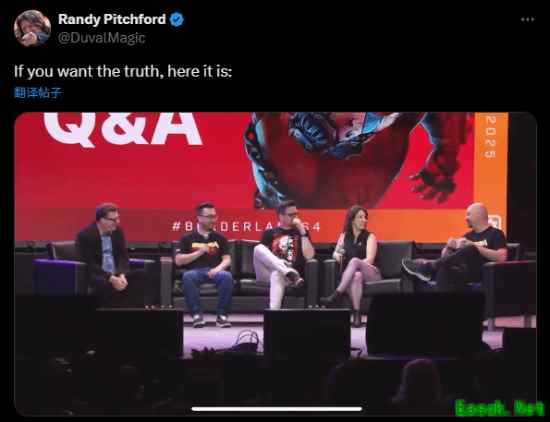The width and height of the screenshot is (550, 422).
Task: Click the #BORDERLANDS4 hashtag on stage screen
Action: tap(246, 227)
